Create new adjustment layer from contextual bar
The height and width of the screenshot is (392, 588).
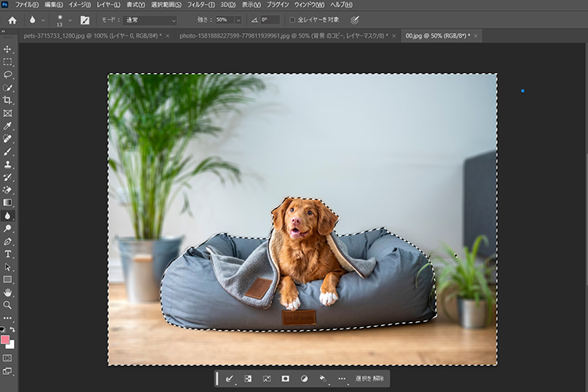tap(304, 379)
